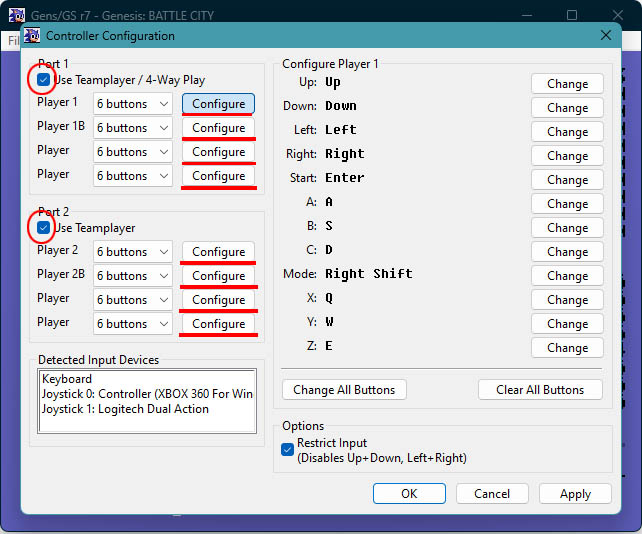
Task: Change the Start key binding
Action: [x=567, y=180]
